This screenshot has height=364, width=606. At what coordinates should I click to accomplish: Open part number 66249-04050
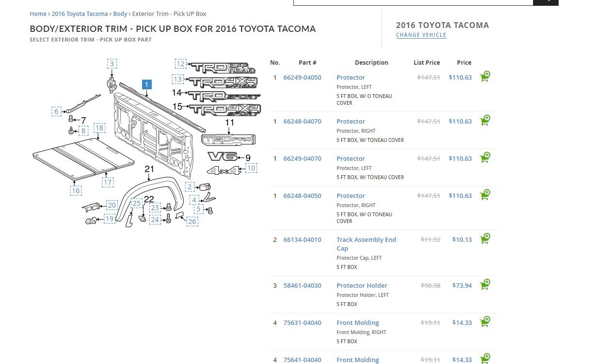[x=303, y=77]
